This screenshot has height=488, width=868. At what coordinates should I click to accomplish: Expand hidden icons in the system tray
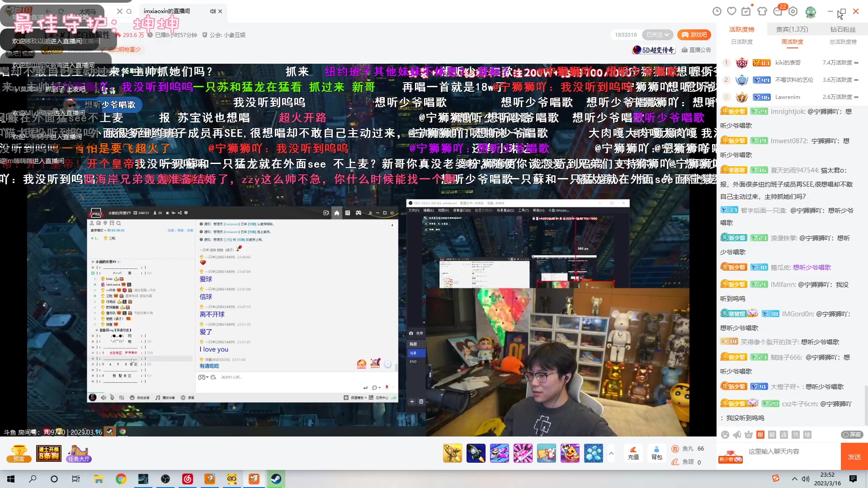(x=794, y=479)
